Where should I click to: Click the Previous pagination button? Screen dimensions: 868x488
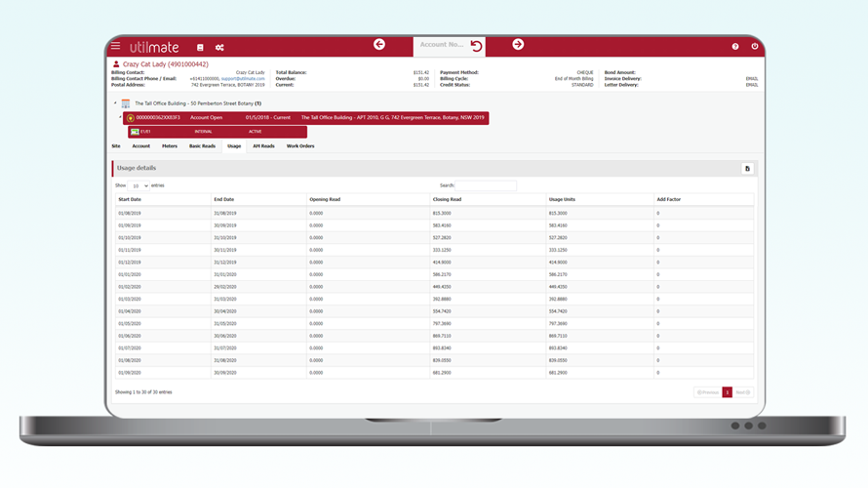[708, 392]
